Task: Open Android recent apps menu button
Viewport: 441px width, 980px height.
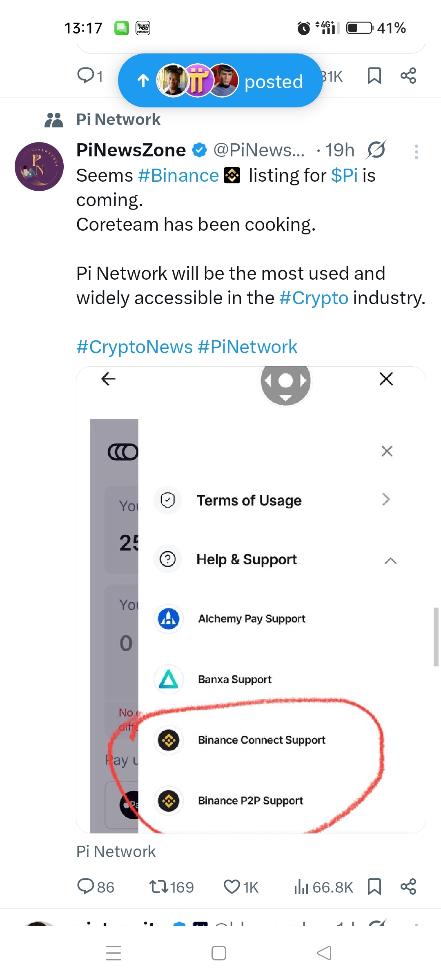Action: 114,953
